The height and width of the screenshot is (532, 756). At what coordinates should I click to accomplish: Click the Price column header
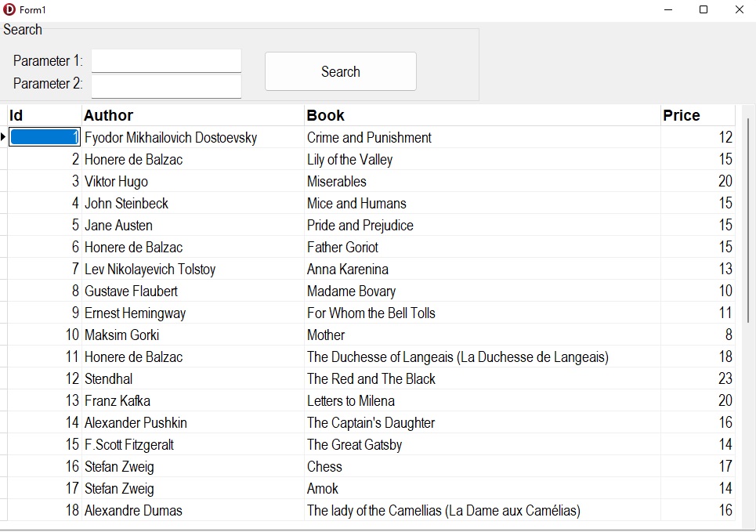pyautogui.click(x=696, y=115)
